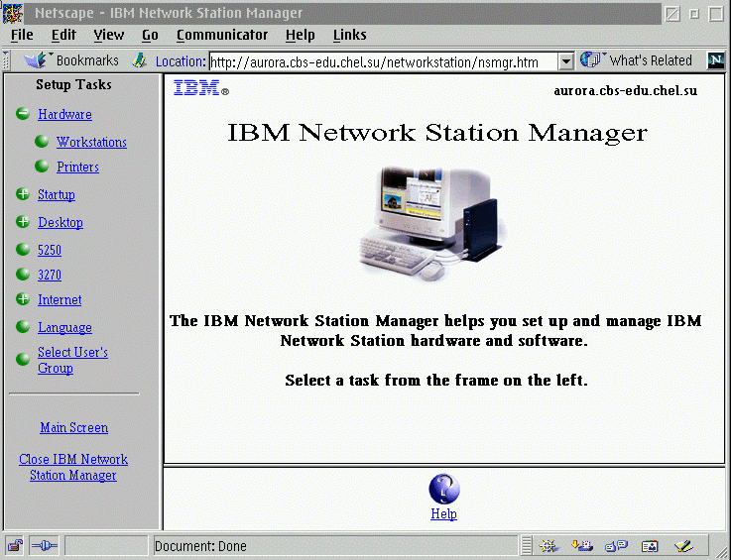This screenshot has width=731, height=560.
Task: Click the green ball beside 5250
Action: pyautogui.click(x=23, y=249)
